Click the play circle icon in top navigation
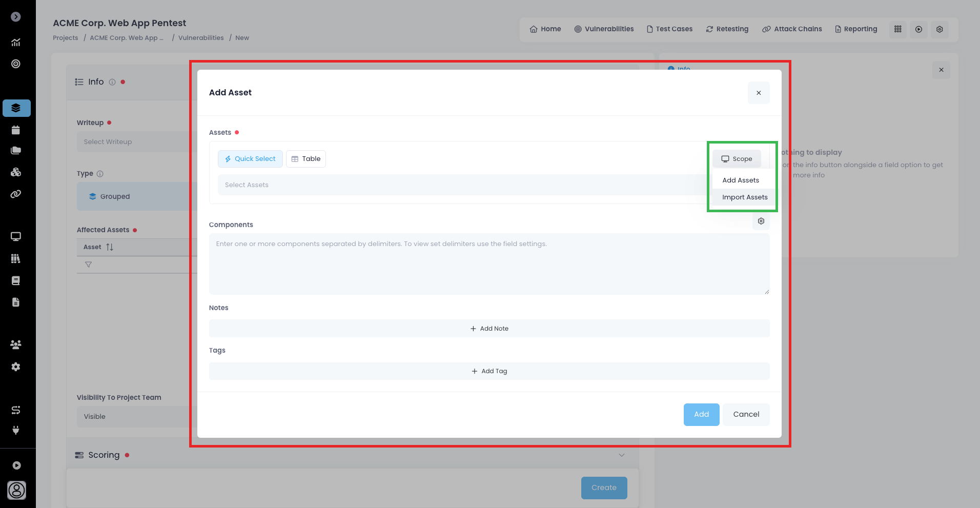 (x=918, y=29)
